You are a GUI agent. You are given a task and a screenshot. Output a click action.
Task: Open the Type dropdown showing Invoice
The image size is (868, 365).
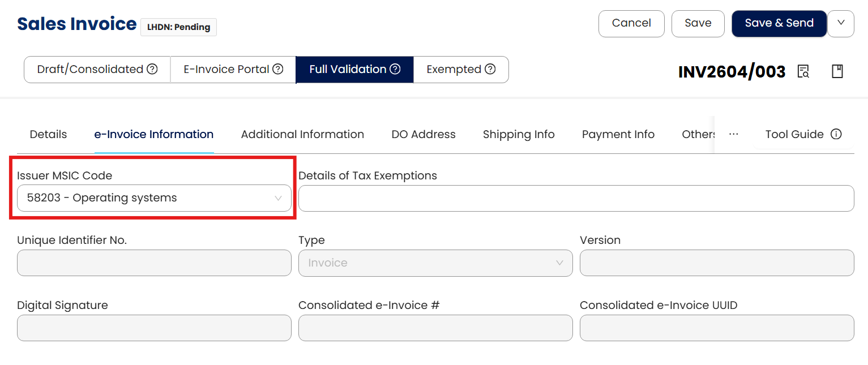[435, 263]
